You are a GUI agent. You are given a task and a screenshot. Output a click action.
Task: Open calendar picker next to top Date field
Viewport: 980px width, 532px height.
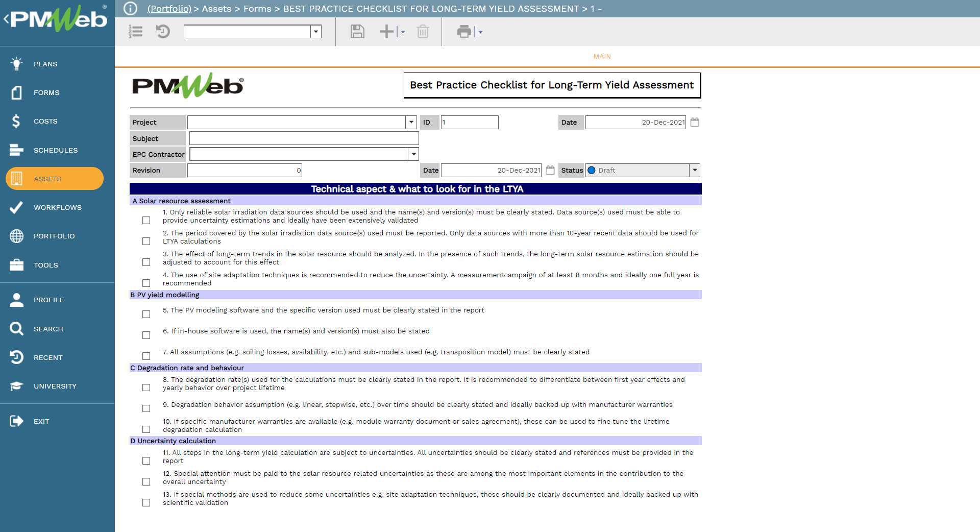[x=695, y=122]
